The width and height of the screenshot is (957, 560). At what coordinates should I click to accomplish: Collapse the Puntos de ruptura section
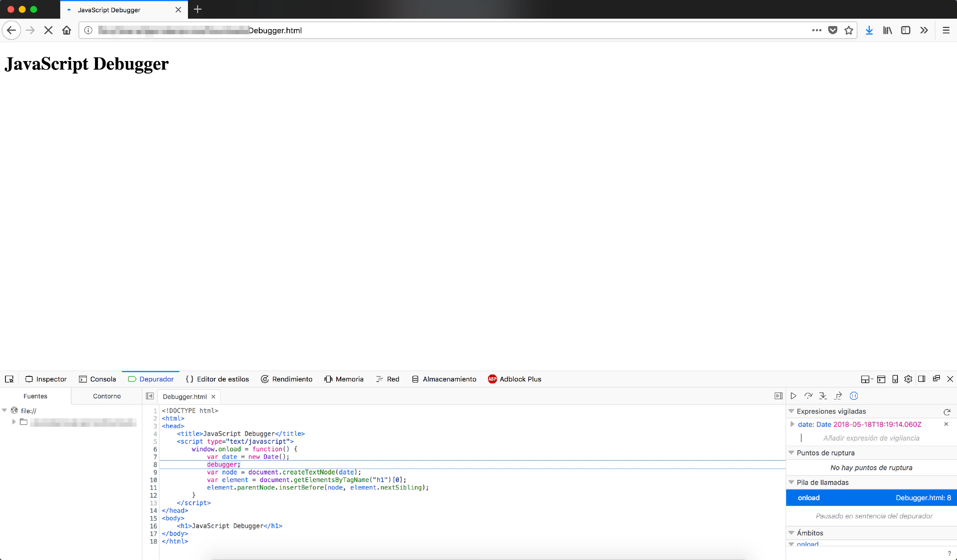click(791, 453)
